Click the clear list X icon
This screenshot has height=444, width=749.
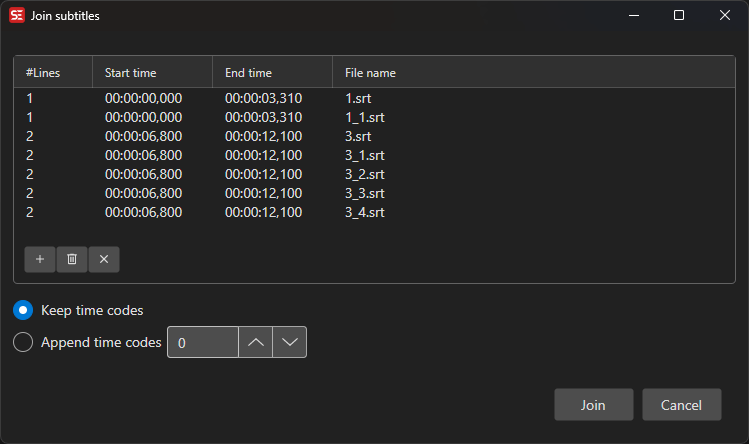click(104, 259)
